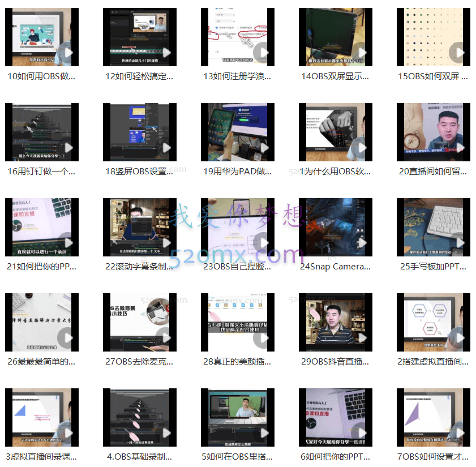Open the 5如何在OBS里搭 green screen thumbnail
This screenshot has width=476, height=467.
click(237, 417)
